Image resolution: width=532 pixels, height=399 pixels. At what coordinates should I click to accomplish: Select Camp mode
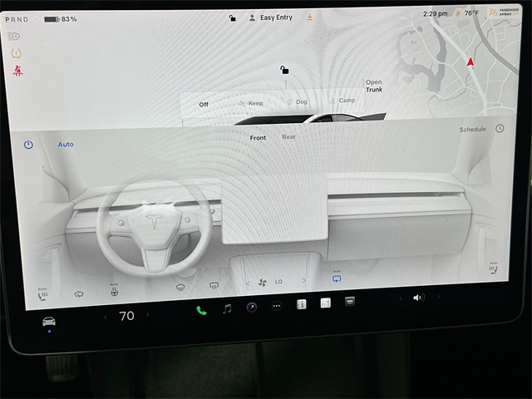pyautogui.click(x=343, y=101)
